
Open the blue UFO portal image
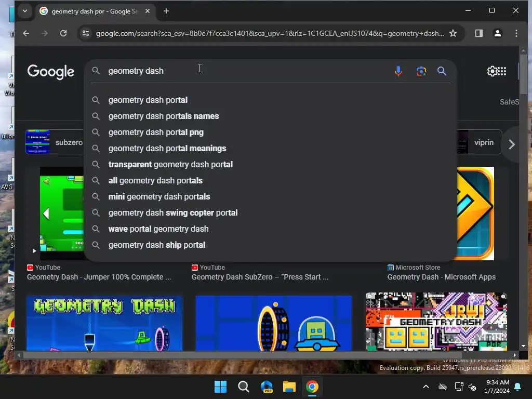click(274, 323)
